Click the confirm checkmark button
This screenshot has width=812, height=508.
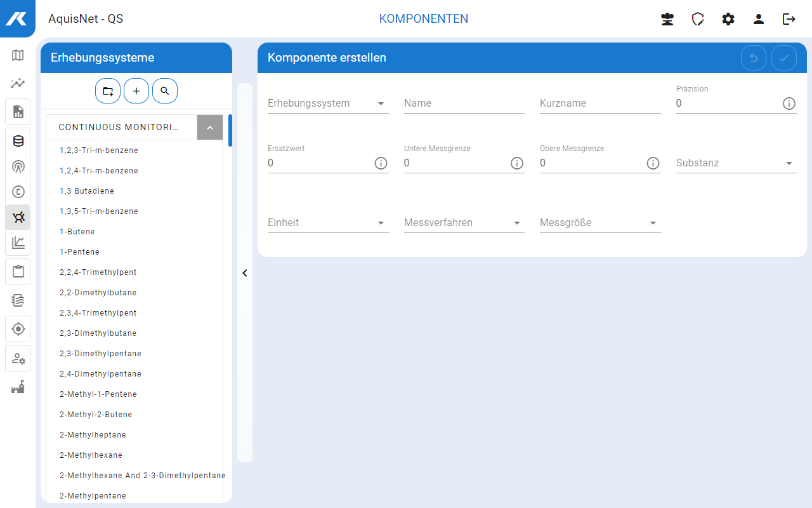pyautogui.click(x=784, y=58)
